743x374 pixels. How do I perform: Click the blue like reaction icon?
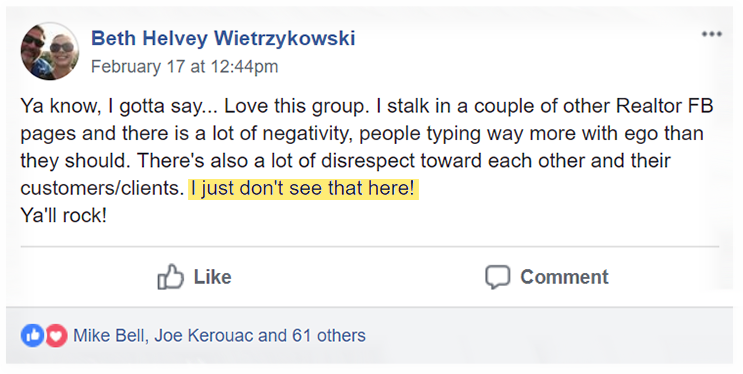[33, 336]
